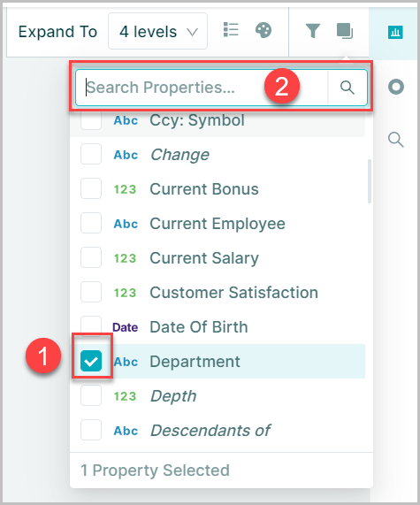
Task: Choose the Descendants of property
Action: tap(210, 431)
